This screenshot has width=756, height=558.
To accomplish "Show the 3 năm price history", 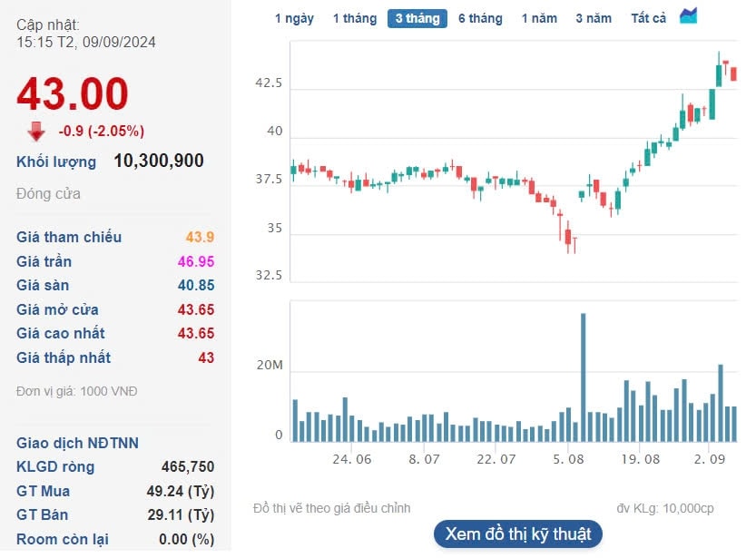I will [x=594, y=18].
